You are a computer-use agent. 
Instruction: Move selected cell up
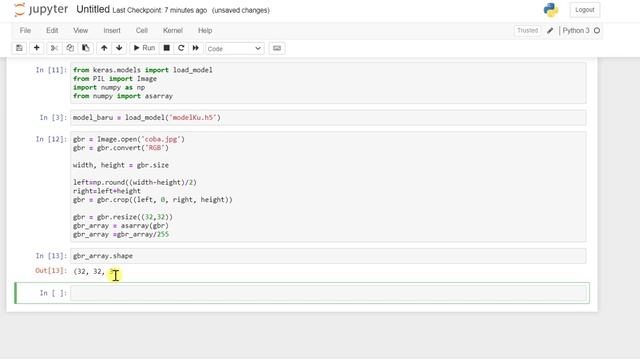(x=104, y=48)
